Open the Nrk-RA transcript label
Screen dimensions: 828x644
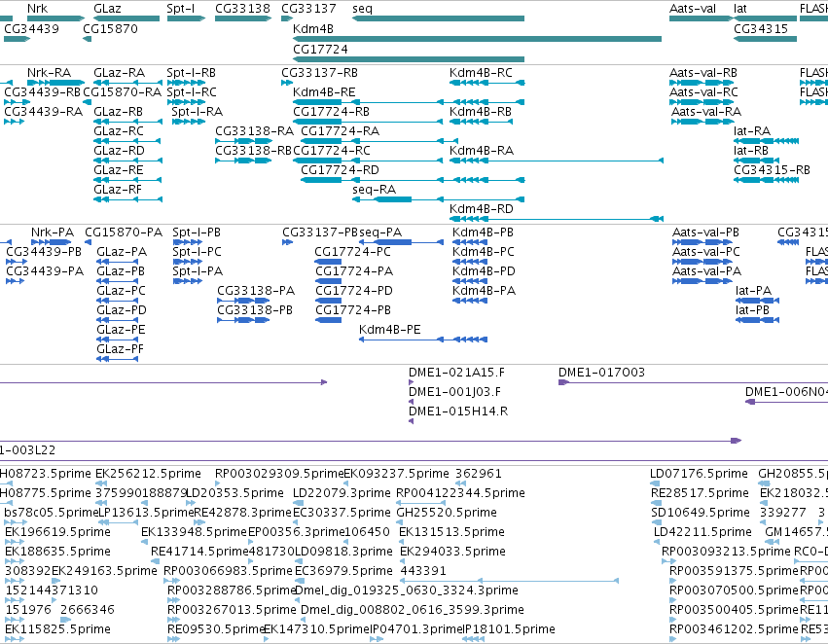click(x=49, y=73)
